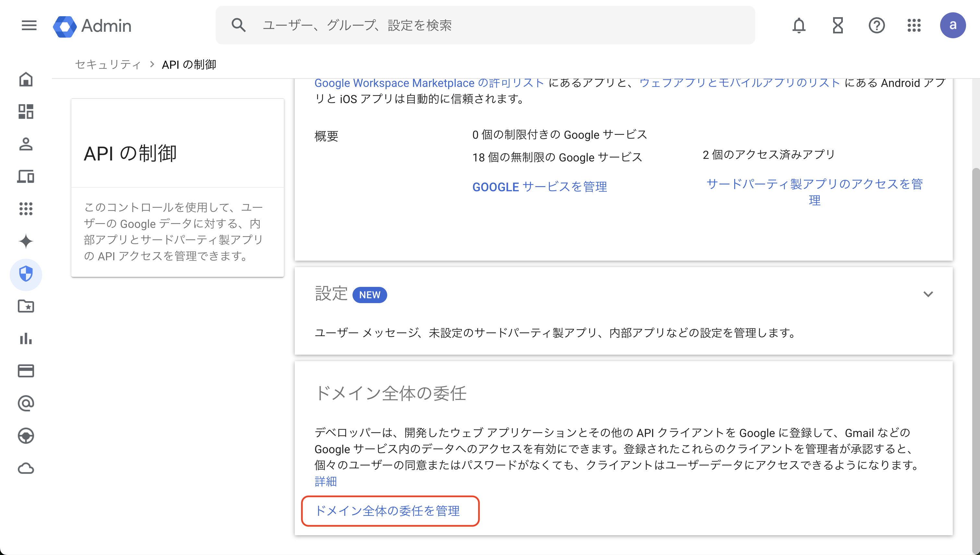
Task: Click the ドメイン全体の委任 heading
Action: coord(390,393)
